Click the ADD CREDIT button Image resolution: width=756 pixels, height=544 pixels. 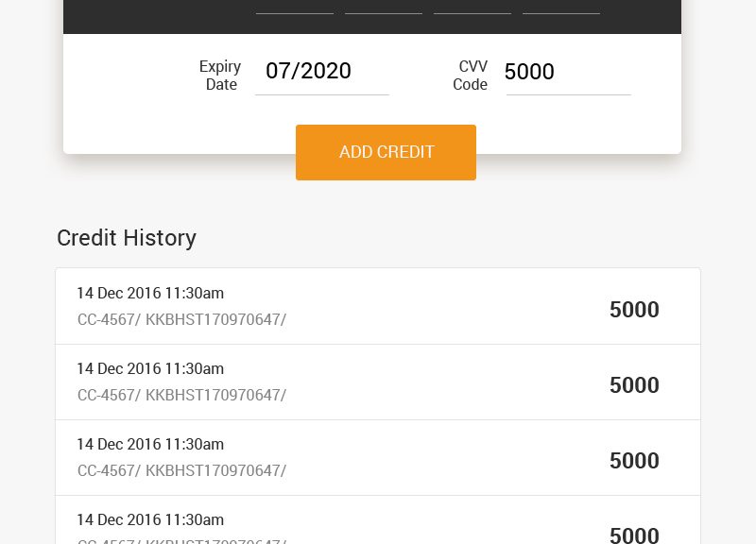click(386, 152)
